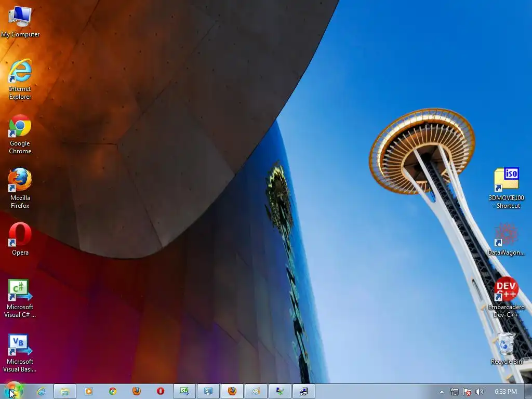The width and height of the screenshot is (532, 399).
Task: Launch Windows Media Player from the taskbar
Action: click(x=88, y=391)
